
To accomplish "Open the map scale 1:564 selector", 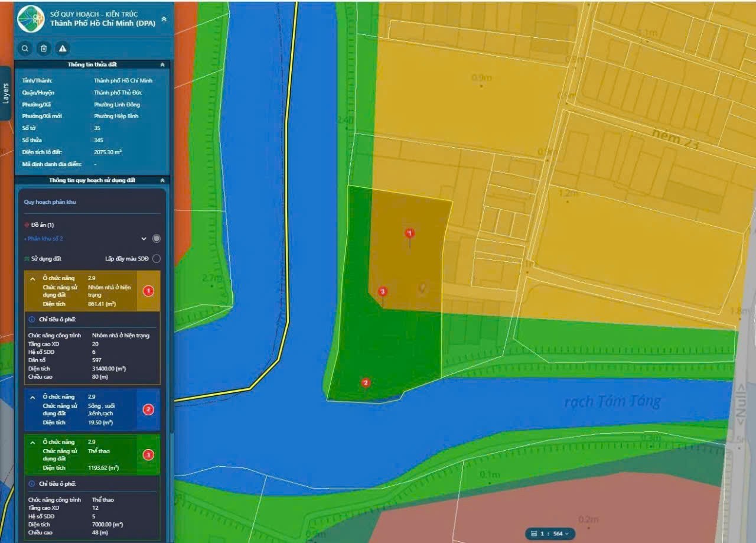I will (x=551, y=534).
